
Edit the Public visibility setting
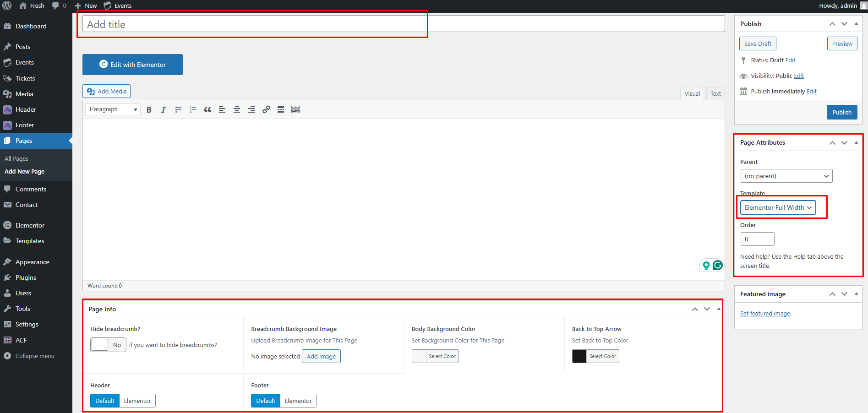coord(799,76)
